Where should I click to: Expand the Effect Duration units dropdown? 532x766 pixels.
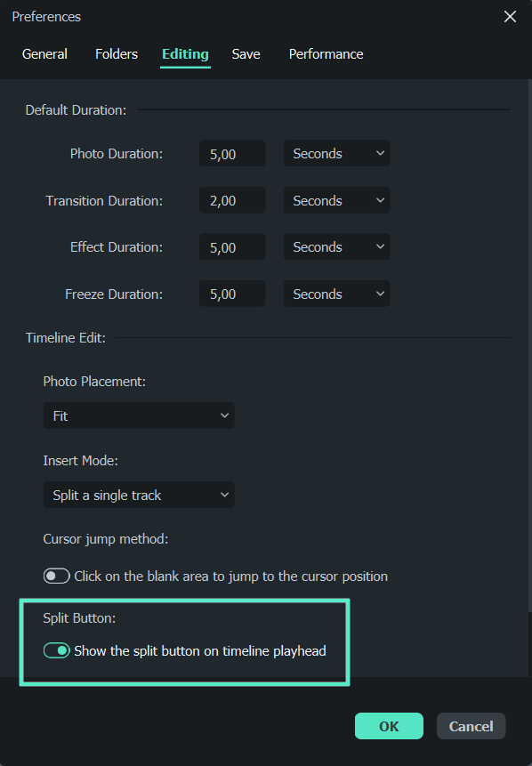[x=336, y=246]
